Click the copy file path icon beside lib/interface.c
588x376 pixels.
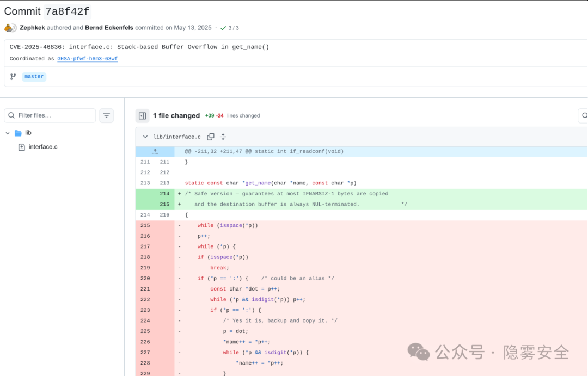click(211, 137)
